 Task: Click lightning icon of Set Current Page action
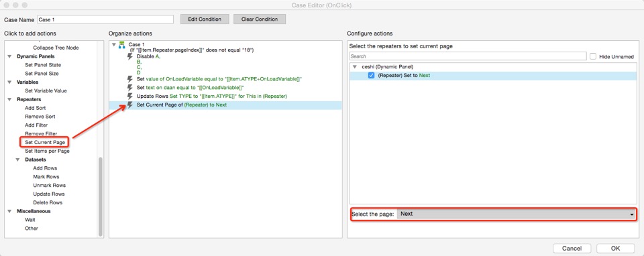[130, 105]
